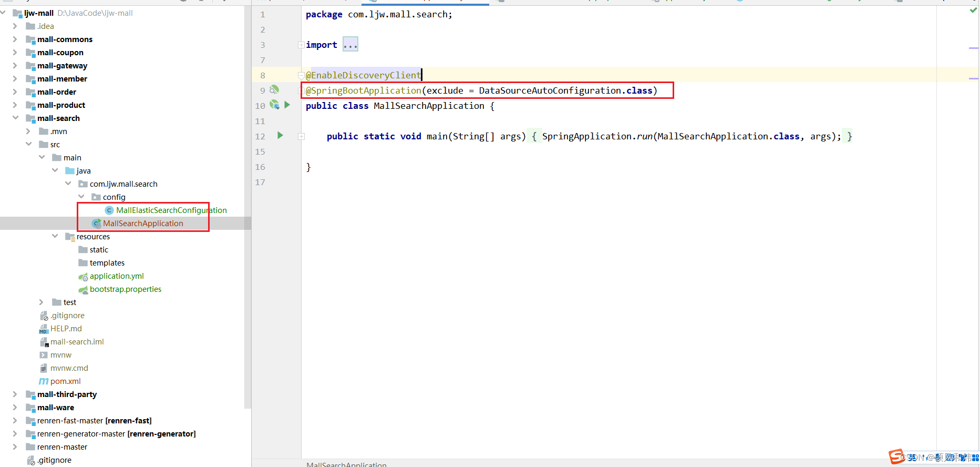Click SpringApplication.run call in the main method
Viewport: 980px width, 467px height.
(597, 136)
